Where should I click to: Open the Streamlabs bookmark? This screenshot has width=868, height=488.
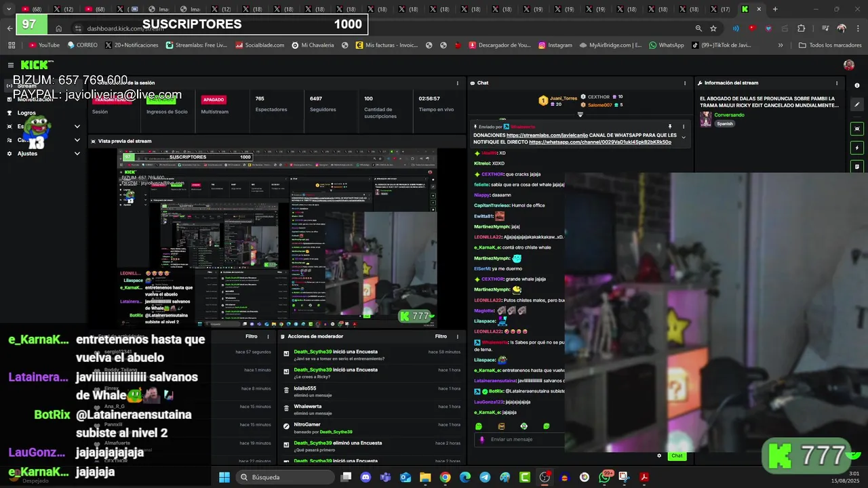197,45
